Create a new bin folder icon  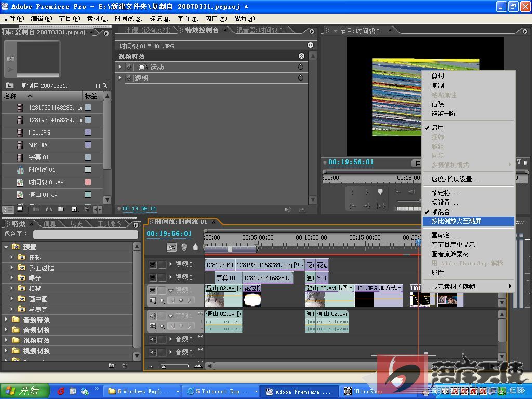pos(61,209)
